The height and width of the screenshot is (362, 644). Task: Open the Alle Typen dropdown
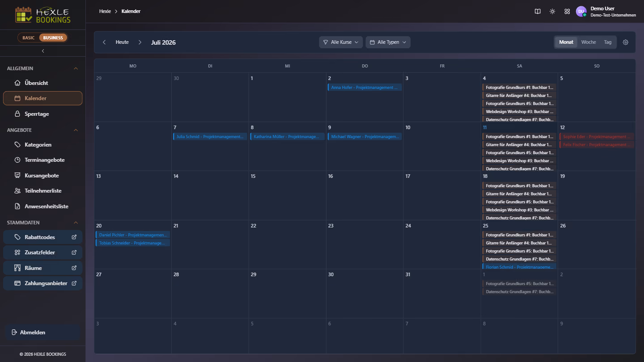tap(388, 42)
